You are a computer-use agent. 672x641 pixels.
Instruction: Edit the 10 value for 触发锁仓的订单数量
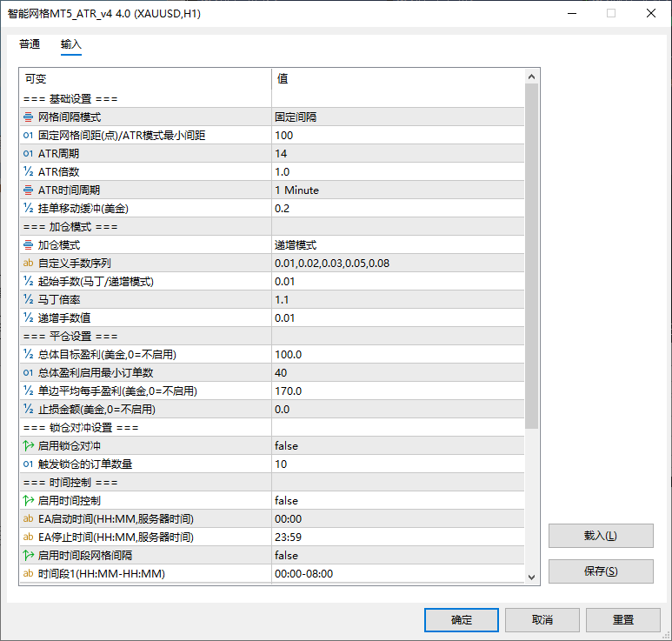[398, 464]
